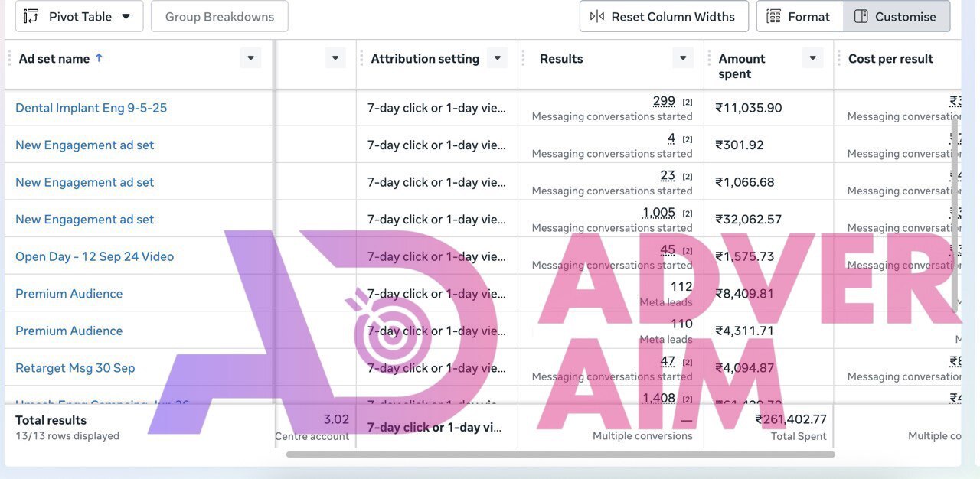Image resolution: width=980 pixels, height=479 pixels.
Task: Select the Format tab button
Action: pyautogui.click(x=799, y=17)
